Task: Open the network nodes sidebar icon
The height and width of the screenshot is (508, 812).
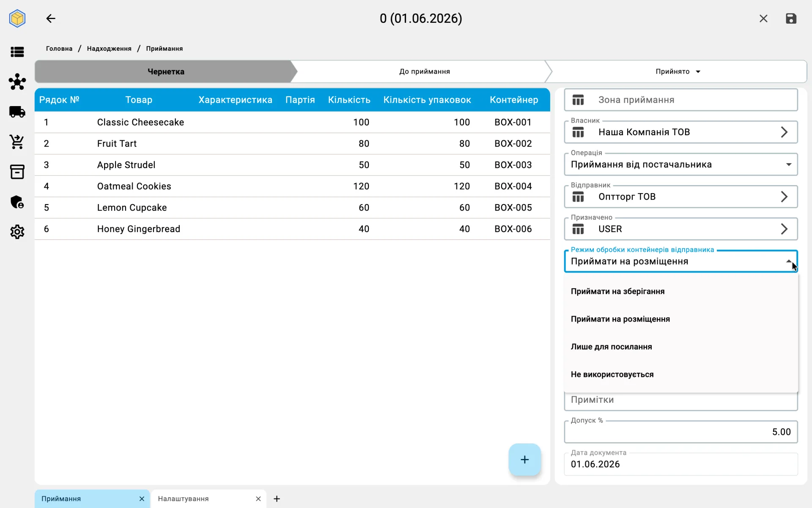Action: click(x=17, y=82)
